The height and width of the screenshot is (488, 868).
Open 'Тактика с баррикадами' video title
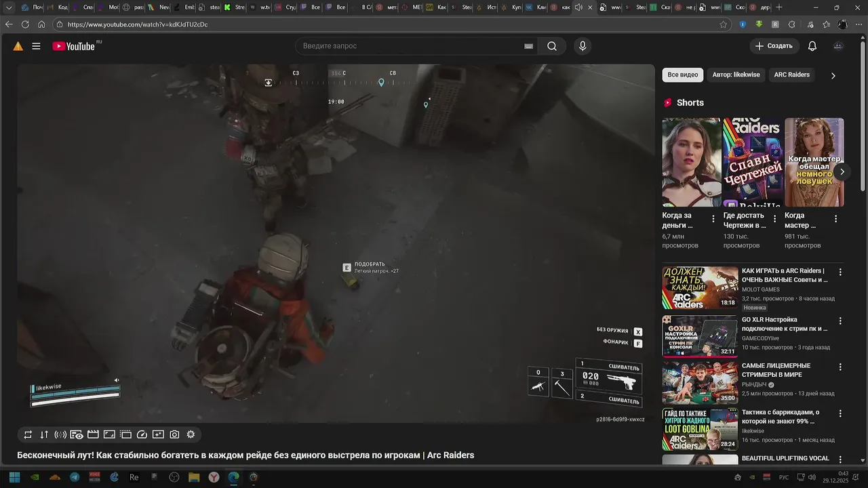click(x=781, y=416)
